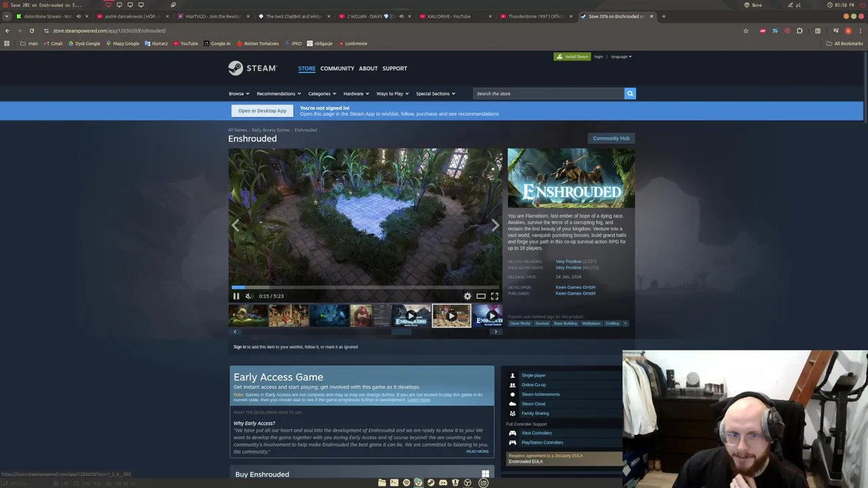The image size is (868, 488).
Task: Switch to the KAU DRIVE - YouTube tab
Action: [x=456, y=16]
